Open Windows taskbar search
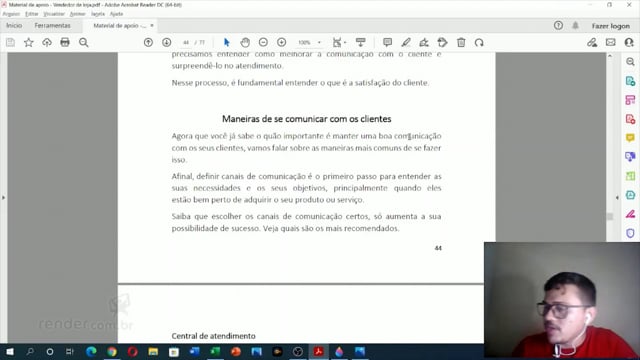The height and width of the screenshot is (360, 640). 30,351
